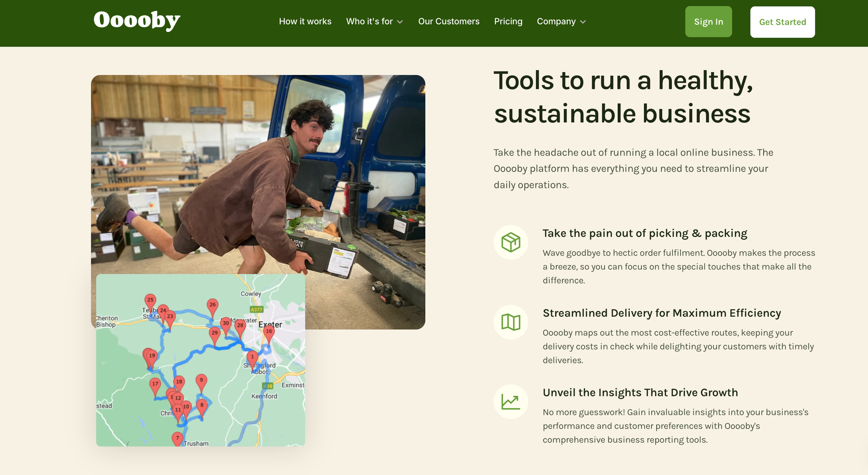This screenshot has width=868, height=475.
Task: Select map pin number 9
Action: [x=201, y=381]
